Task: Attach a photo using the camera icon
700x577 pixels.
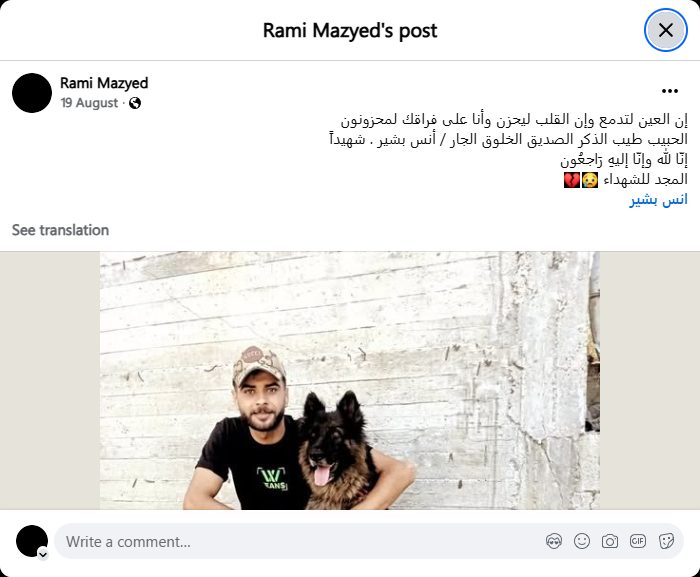Action: 610,541
